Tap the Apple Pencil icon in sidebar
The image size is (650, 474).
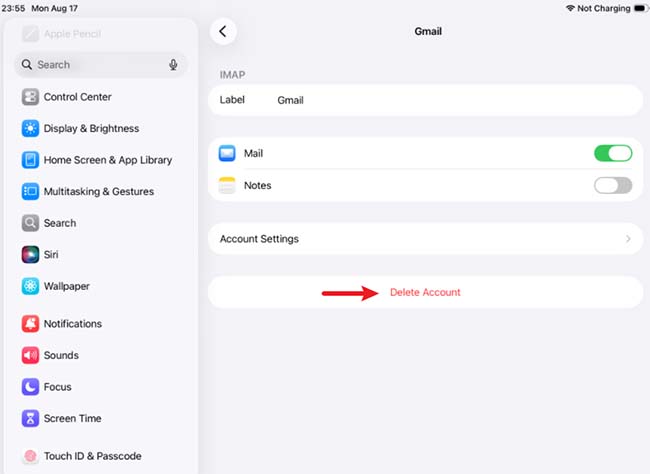(30, 34)
